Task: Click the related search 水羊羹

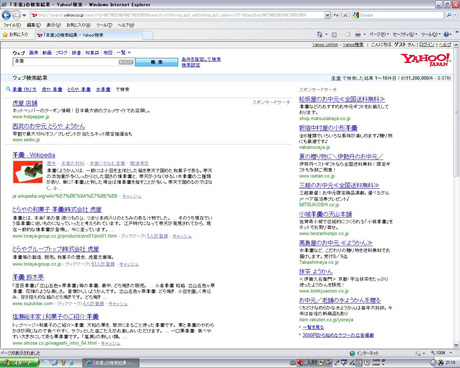Action: (x=103, y=89)
